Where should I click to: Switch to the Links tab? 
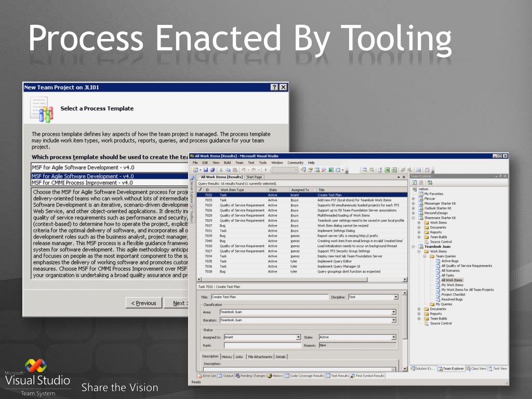pyautogui.click(x=239, y=356)
